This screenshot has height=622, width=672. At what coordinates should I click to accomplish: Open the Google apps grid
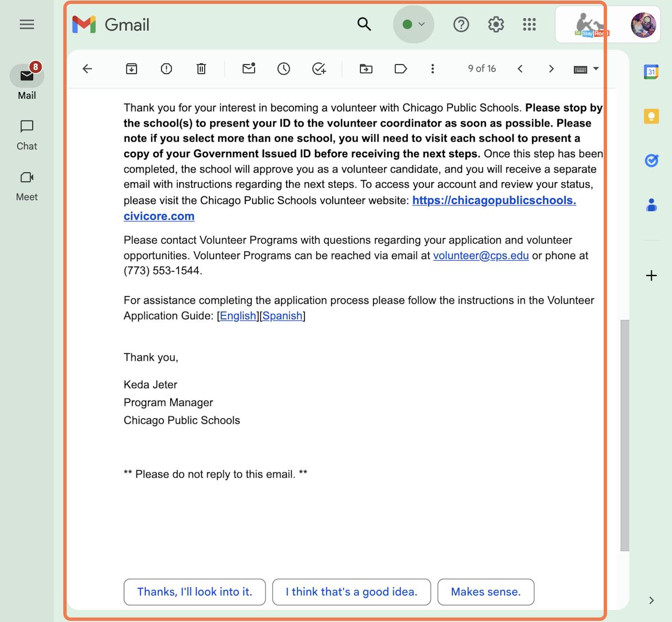(x=529, y=24)
